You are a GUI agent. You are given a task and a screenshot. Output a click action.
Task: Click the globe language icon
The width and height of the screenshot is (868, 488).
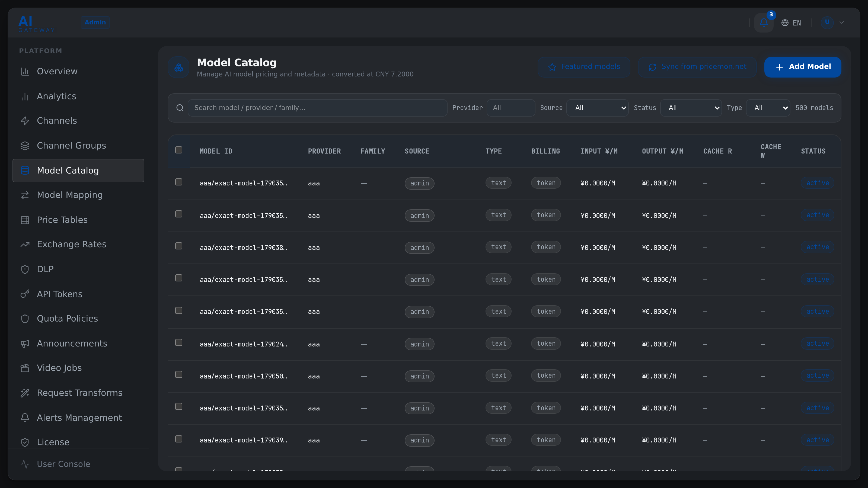[785, 23]
